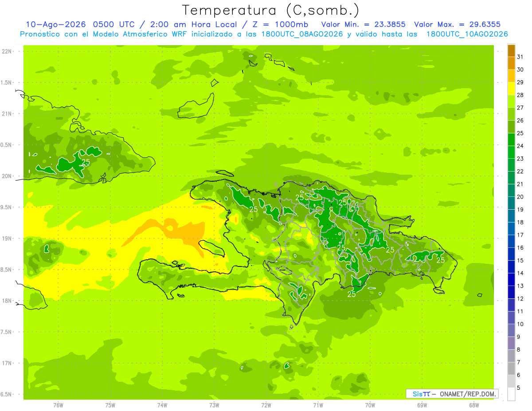Pick the bright green 24–25 legend swatch
This screenshot has width=532, height=411.
point(511,140)
